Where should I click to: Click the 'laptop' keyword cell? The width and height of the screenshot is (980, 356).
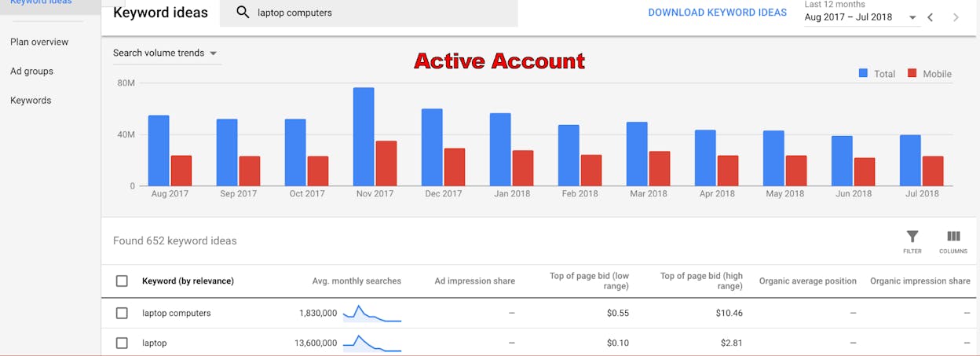155,343
